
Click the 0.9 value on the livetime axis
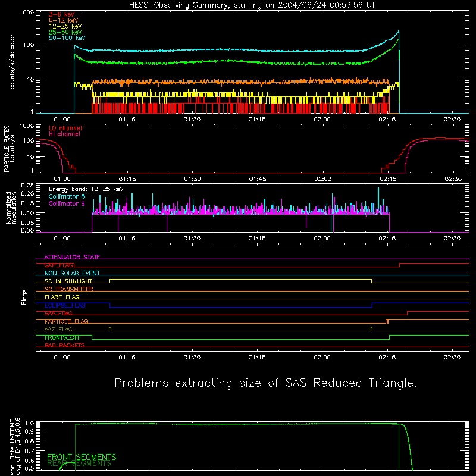(x=29, y=431)
